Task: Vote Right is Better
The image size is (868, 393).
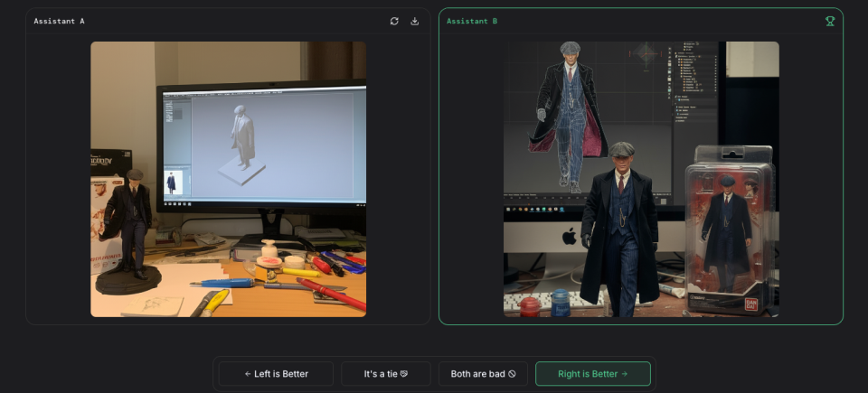Action: coord(593,374)
